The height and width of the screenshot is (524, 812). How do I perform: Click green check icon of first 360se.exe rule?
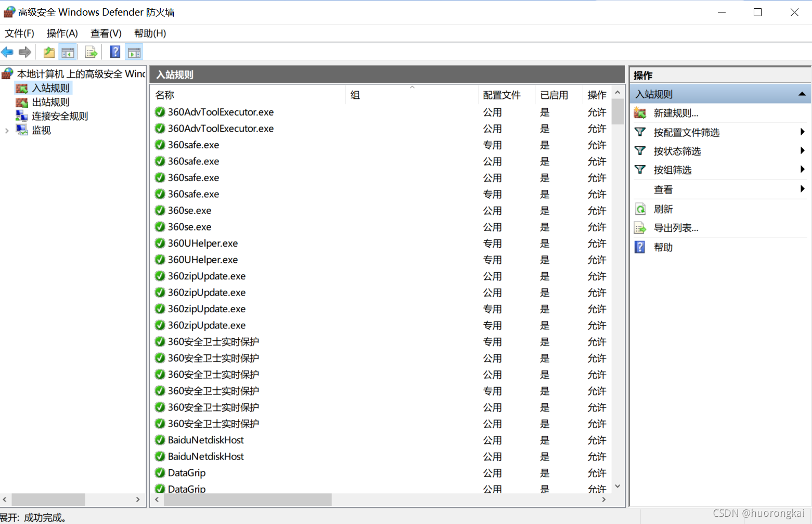tap(160, 210)
